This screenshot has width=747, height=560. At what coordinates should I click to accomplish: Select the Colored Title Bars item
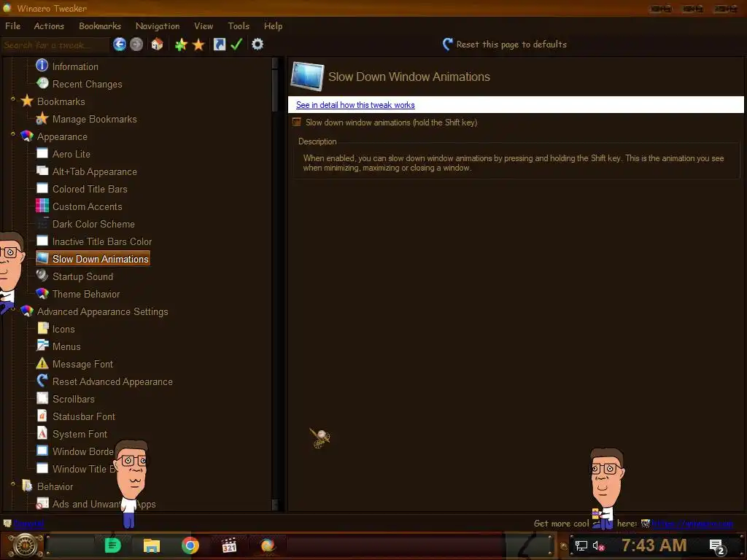pos(90,189)
